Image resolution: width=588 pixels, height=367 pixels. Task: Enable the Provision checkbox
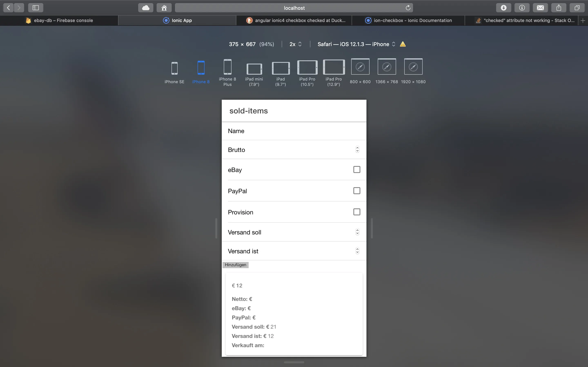(x=356, y=212)
